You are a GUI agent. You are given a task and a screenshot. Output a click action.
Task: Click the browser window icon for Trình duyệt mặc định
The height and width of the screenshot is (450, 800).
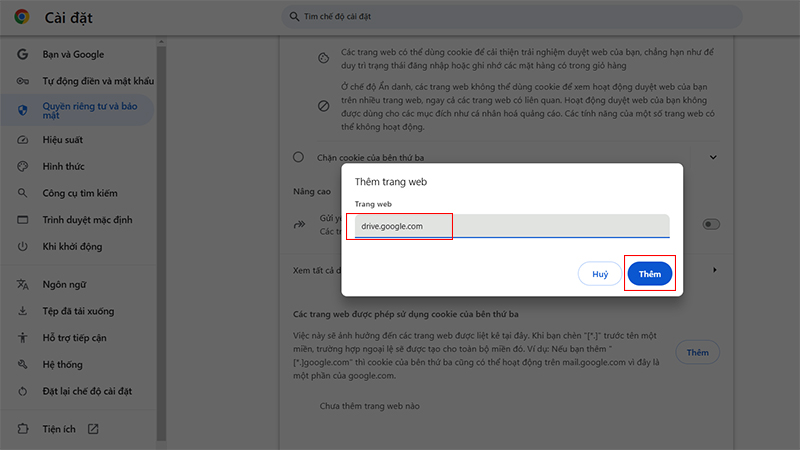[x=22, y=220]
